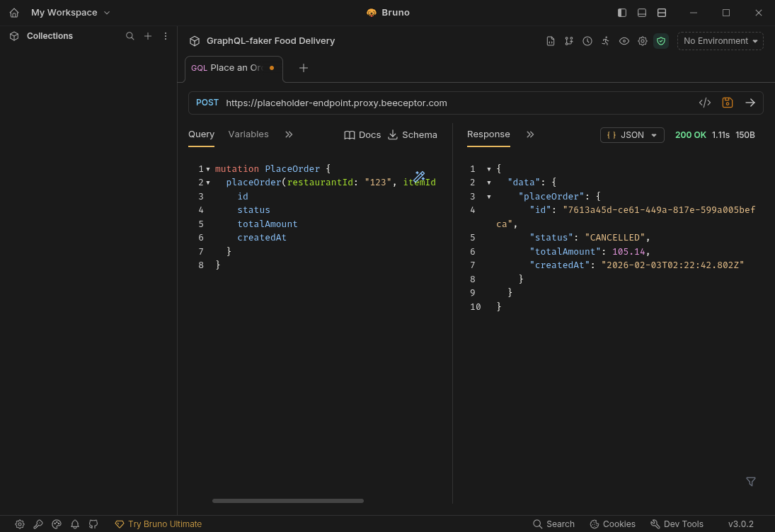Click the save request icon
Image resolution: width=775 pixels, height=532 pixels.
[x=727, y=103]
